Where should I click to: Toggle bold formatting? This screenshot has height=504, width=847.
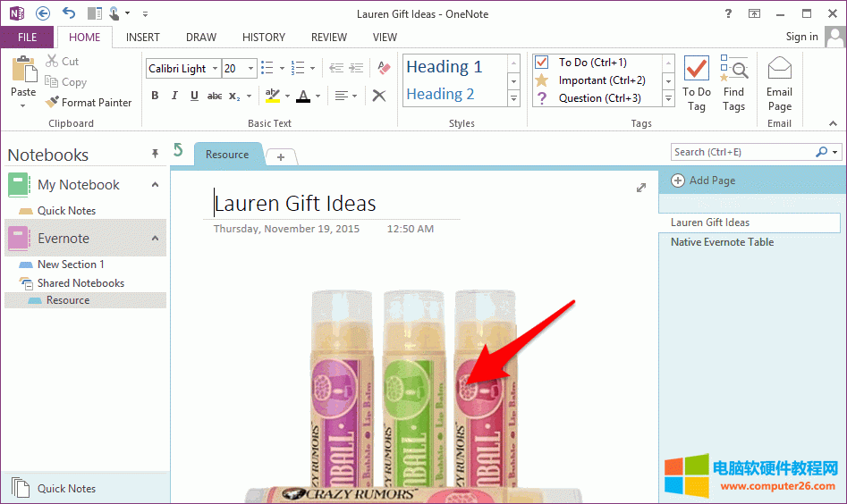(155, 96)
